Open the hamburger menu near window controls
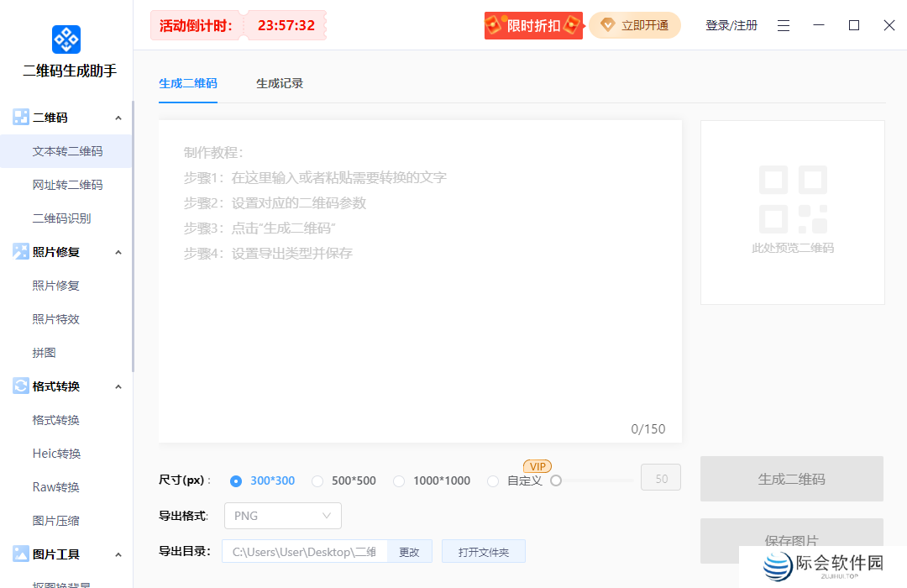 coord(784,25)
